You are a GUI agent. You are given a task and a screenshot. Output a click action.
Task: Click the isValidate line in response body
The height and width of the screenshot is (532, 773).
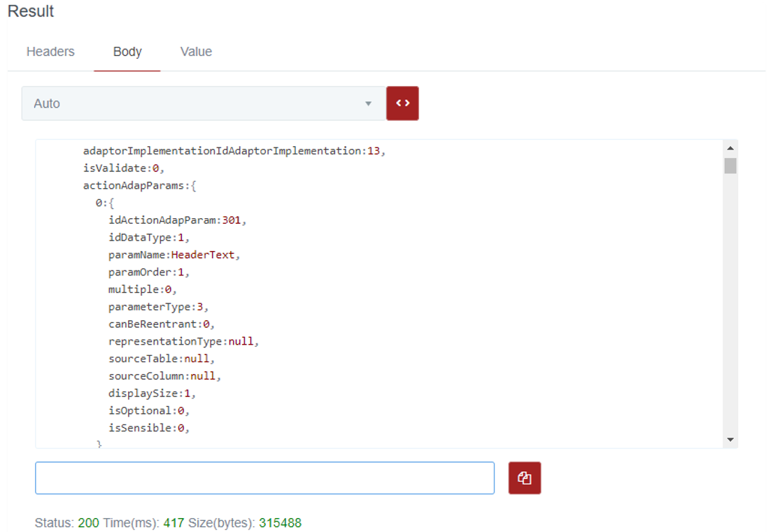pos(122,168)
